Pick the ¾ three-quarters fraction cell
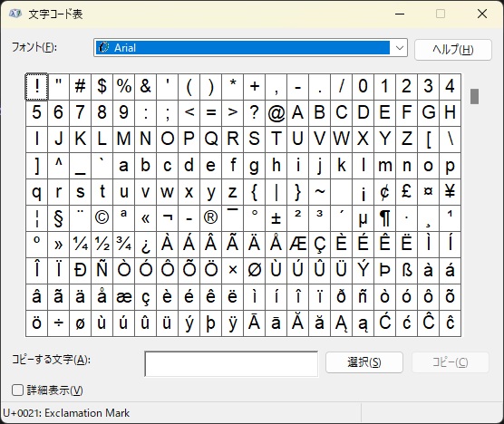Screen dimensions: 504x424 click(124, 245)
